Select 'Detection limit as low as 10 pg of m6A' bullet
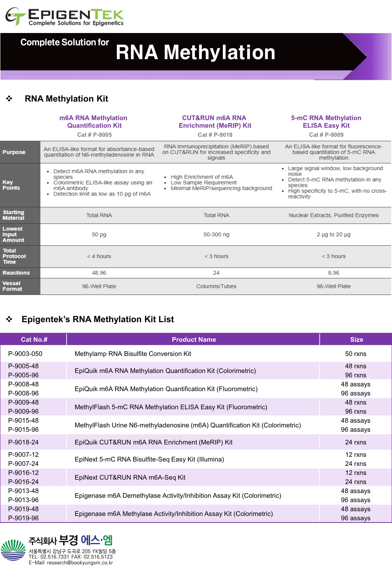Image resolution: width=392 pixels, height=566 pixels. (x=102, y=194)
